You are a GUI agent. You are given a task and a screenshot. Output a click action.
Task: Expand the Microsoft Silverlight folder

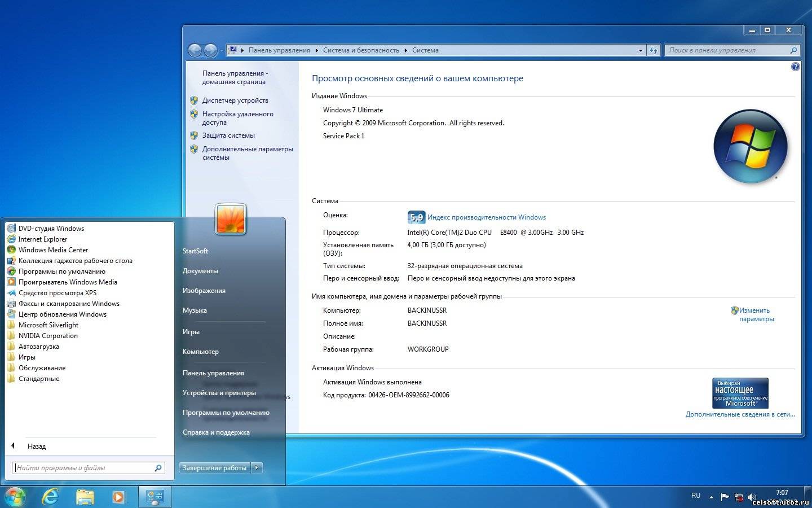click(x=43, y=325)
